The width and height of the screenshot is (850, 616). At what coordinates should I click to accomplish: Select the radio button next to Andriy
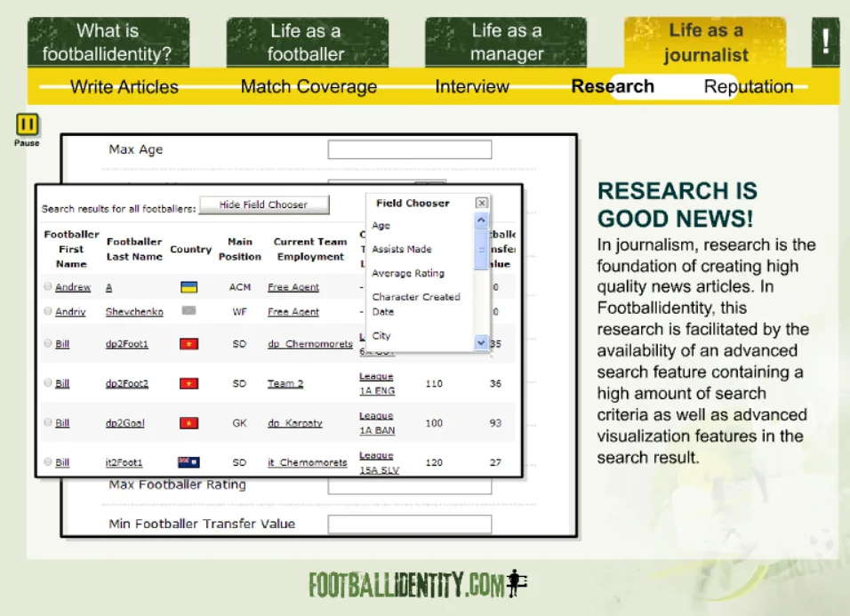point(48,311)
